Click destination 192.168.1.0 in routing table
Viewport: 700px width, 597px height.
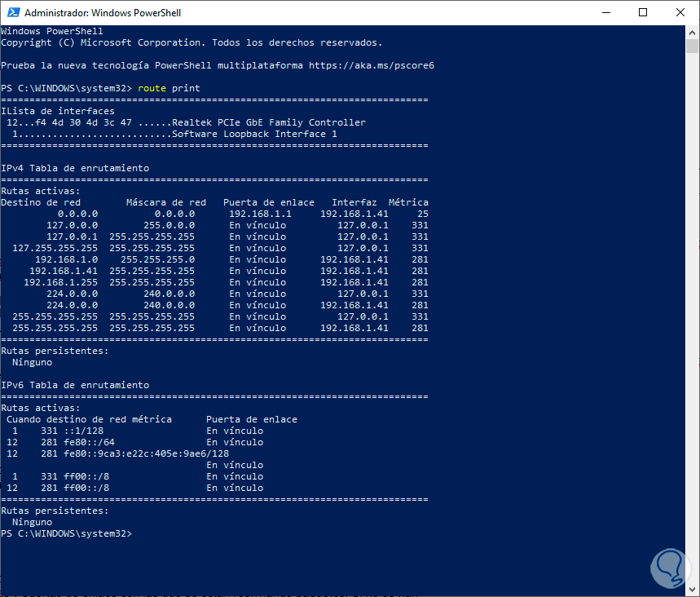tap(67, 259)
